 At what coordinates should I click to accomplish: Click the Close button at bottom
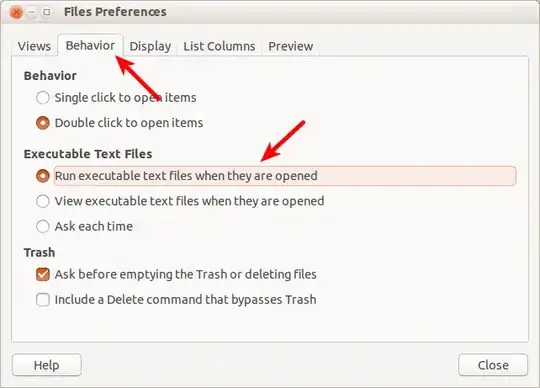(x=493, y=365)
